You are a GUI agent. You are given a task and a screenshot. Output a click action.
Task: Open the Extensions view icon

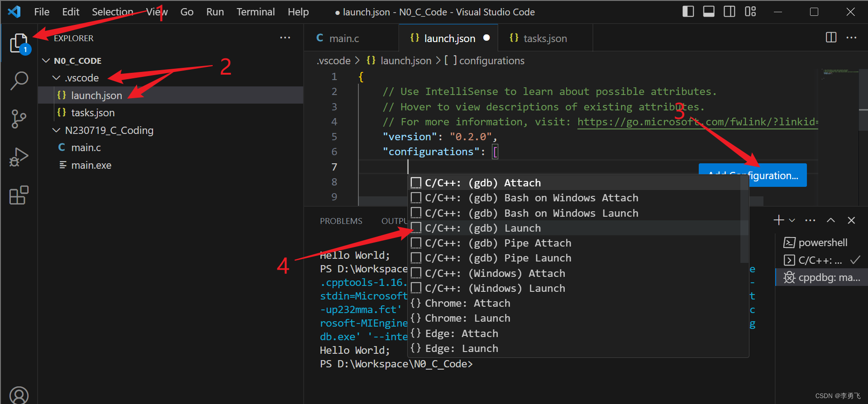[x=19, y=195]
